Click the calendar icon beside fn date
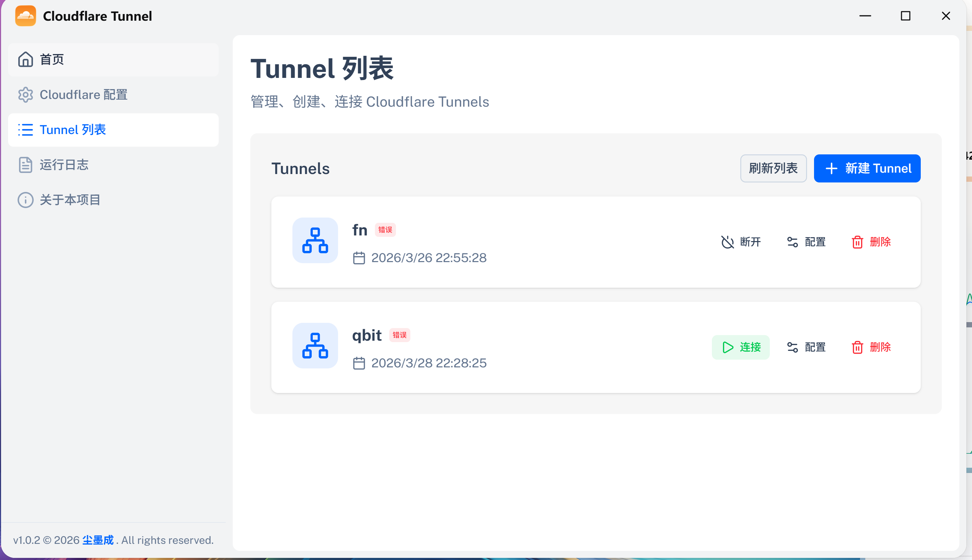The width and height of the screenshot is (972, 560). tap(359, 258)
